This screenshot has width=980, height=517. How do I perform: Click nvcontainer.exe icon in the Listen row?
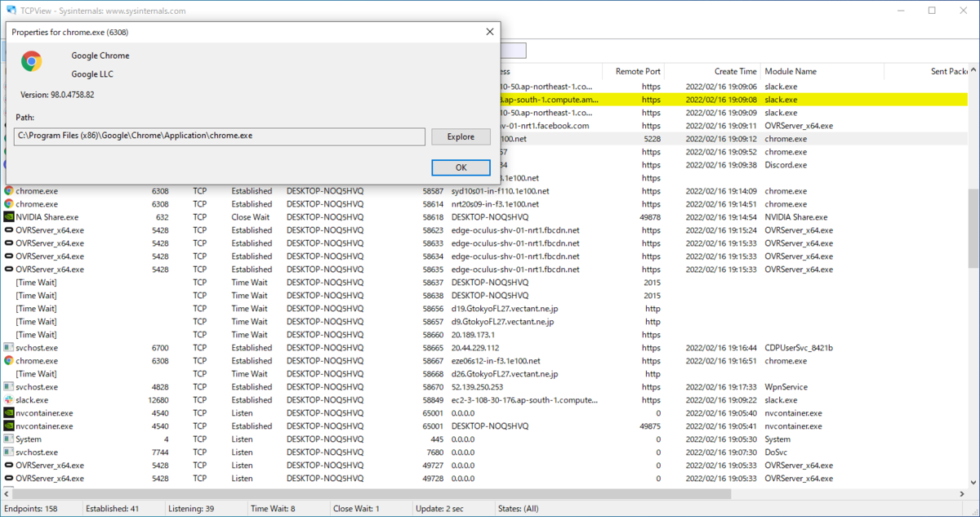(x=9, y=413)
